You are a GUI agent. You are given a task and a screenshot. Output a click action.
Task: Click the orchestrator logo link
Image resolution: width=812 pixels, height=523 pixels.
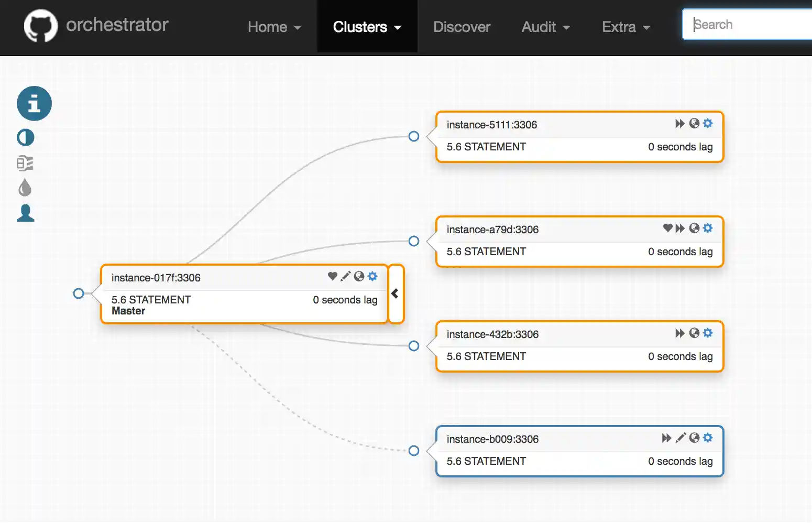[x=96, y=25]
